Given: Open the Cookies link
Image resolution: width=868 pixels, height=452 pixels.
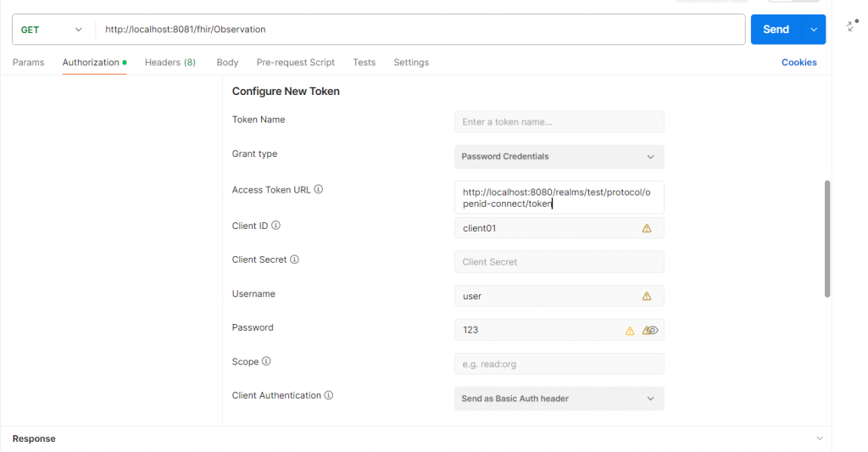Looking at the screenshot, I should [798, 63].
